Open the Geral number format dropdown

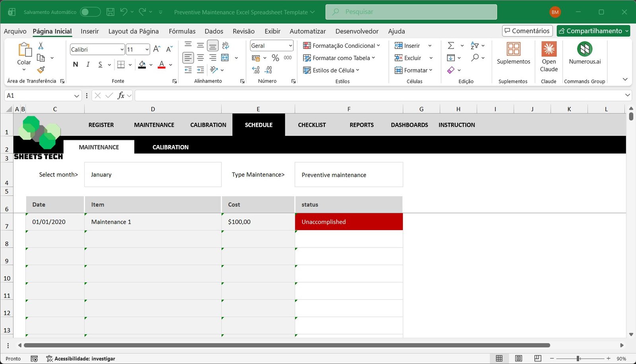pyautogui.click(x=291, y=45)
